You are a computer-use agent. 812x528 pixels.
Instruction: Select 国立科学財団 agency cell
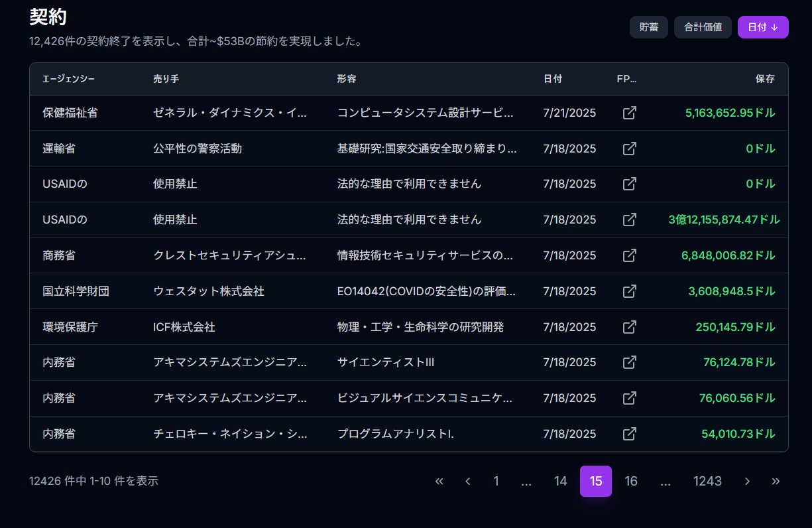pos(76,291)
